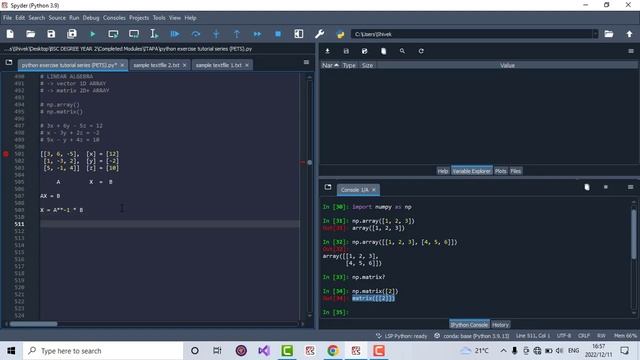Screen dimensions: 640x360
Task: Sort variables by the Value column
Action: coord(507,65)
